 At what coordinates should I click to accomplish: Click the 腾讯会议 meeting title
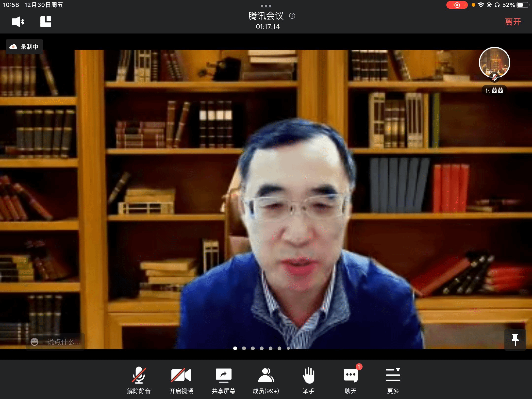(x=266, y=16)
